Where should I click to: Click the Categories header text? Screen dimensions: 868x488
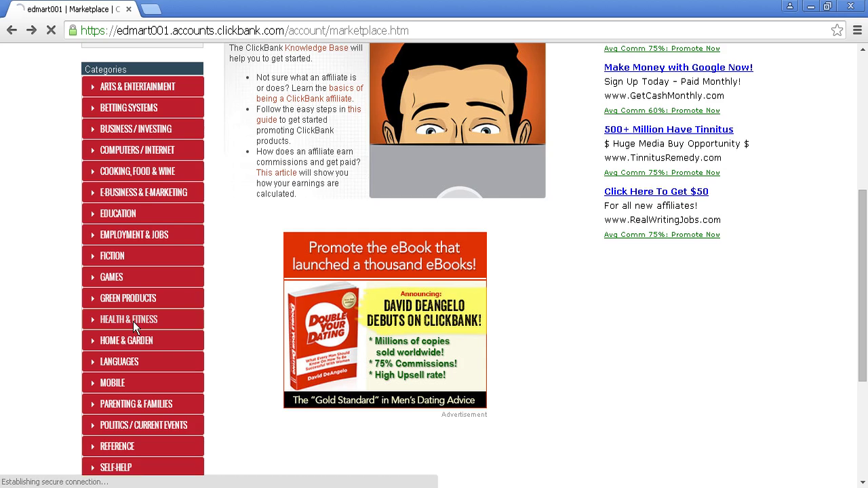pos(106,69)
